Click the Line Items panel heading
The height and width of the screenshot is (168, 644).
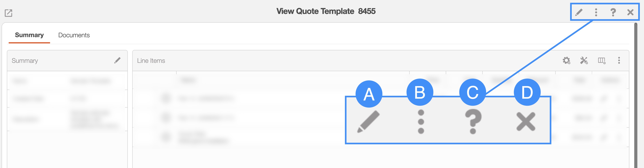[x=151, y=61]
